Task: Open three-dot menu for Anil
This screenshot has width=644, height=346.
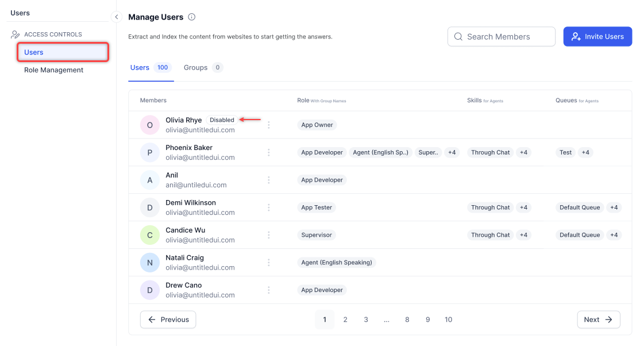Action: pos(268,180)
